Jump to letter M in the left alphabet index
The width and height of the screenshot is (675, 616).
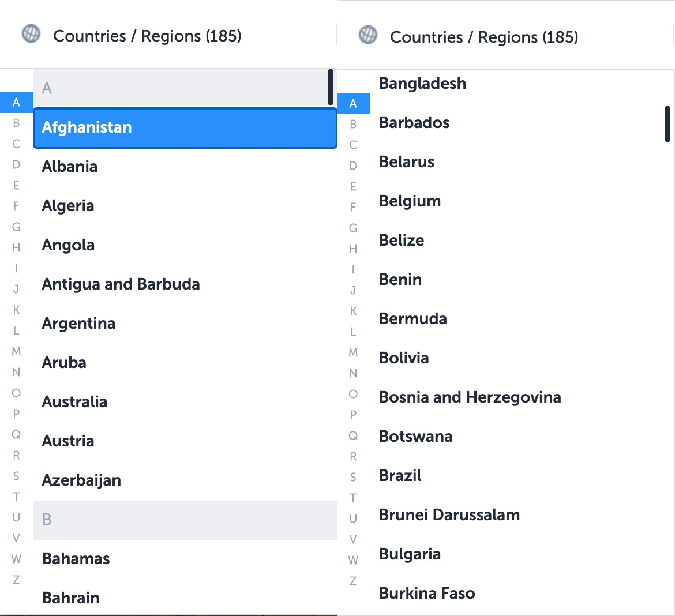coord(16,351)
